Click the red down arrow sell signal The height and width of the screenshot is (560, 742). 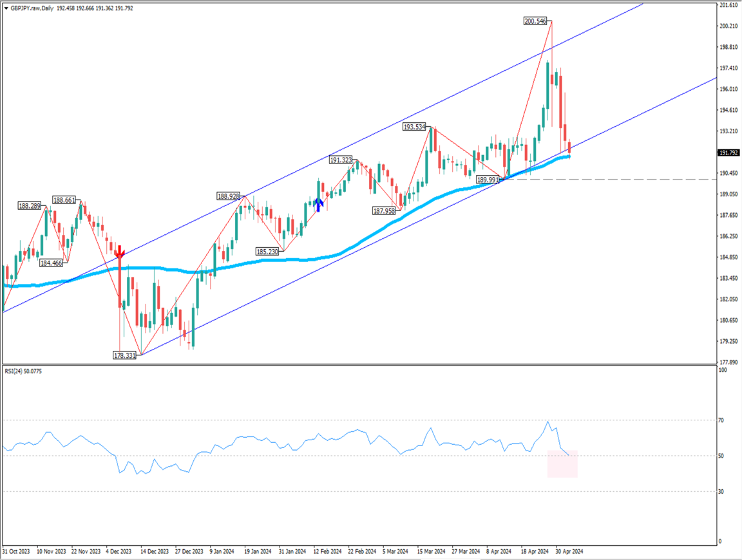click(119, 251)
